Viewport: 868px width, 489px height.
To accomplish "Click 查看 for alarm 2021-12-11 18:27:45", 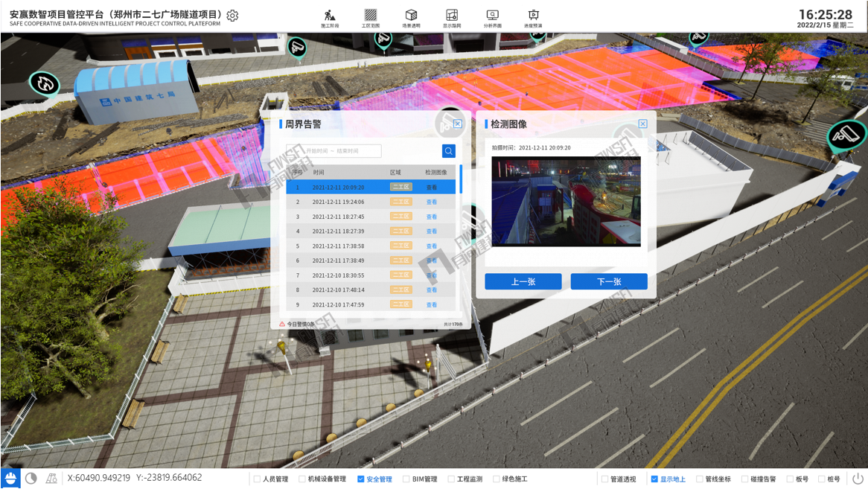I will tap(432, 217).
